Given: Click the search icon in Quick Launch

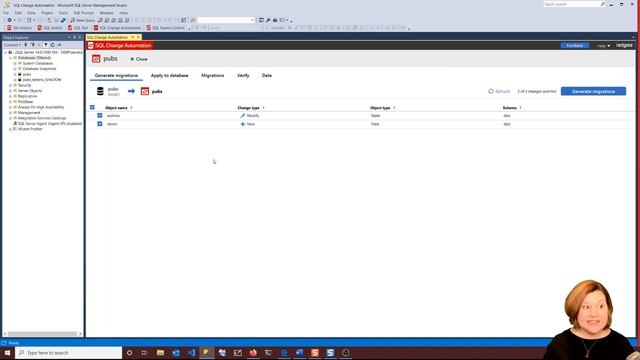Looking at the screenshot, I should (602, 4).
